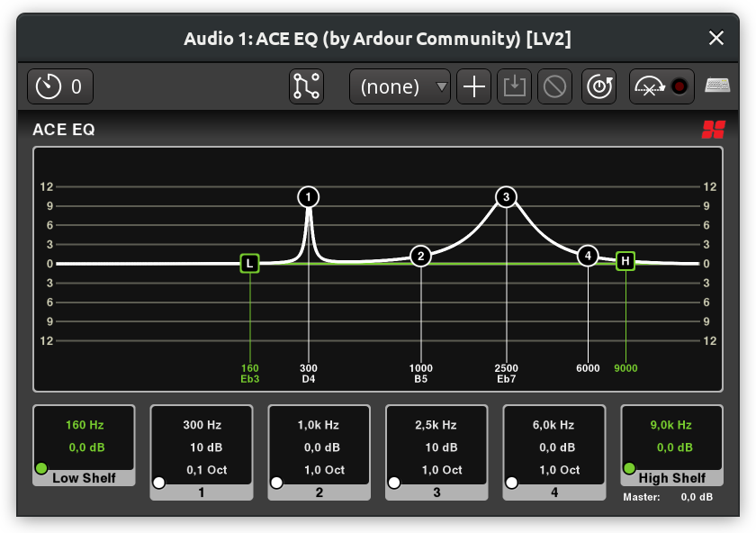756x533 pixels.
Task: Click the keyboard icon in toolbar
Action: pyautogui.click(x=717, y=86)
